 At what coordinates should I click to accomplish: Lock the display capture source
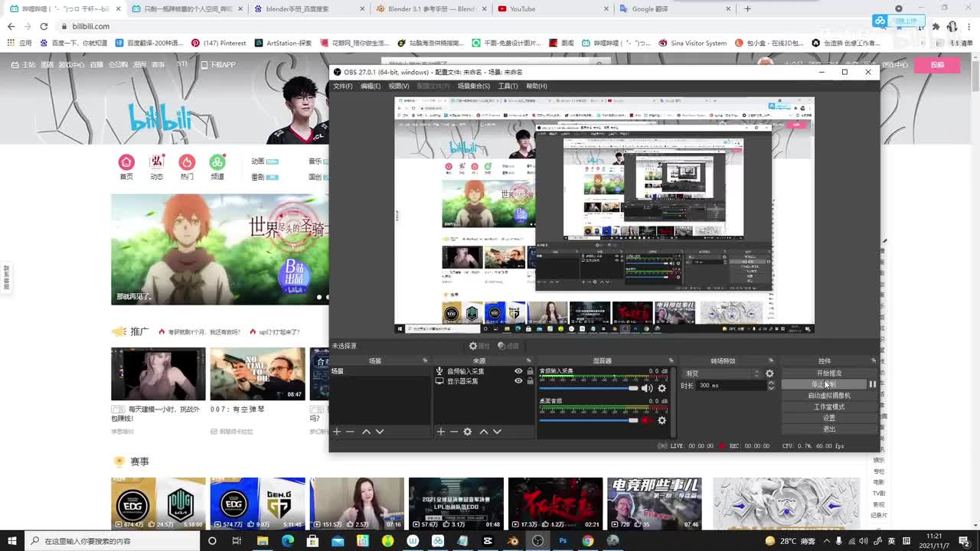tap(530, 381)
